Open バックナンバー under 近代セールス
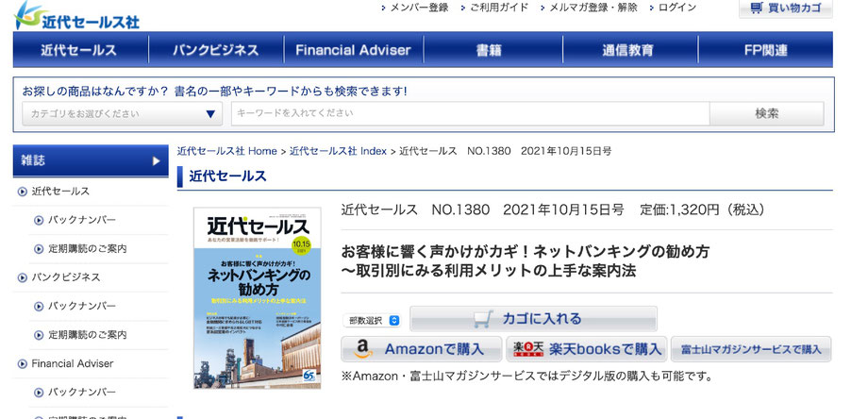The height and width of the screenshot is (419, 868). [82, 220]
